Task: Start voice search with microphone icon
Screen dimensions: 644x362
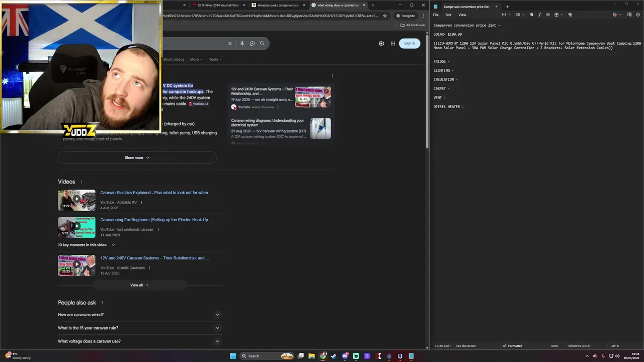Action: coord(242,43)
